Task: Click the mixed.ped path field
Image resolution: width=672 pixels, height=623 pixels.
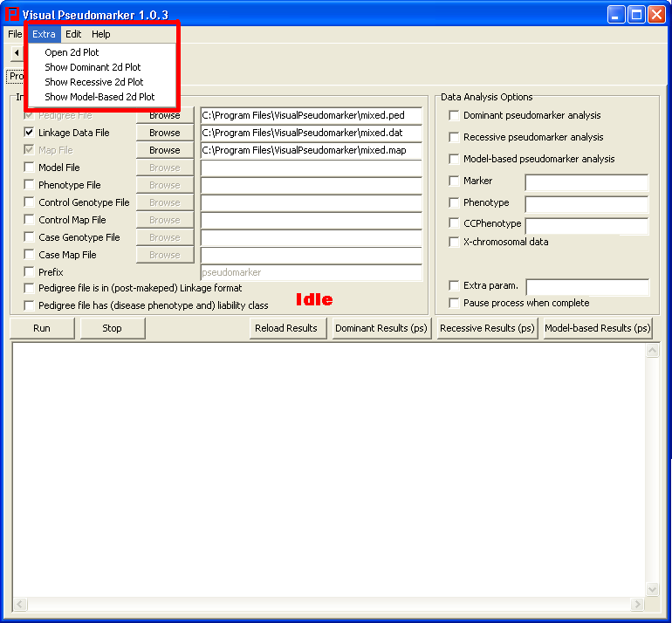Action: [x=312, y=115]
